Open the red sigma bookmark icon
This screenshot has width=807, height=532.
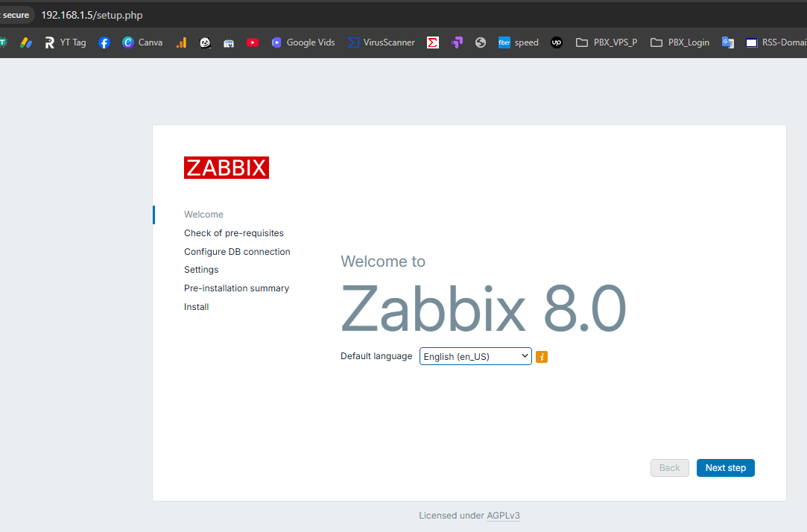pos(433,42)
